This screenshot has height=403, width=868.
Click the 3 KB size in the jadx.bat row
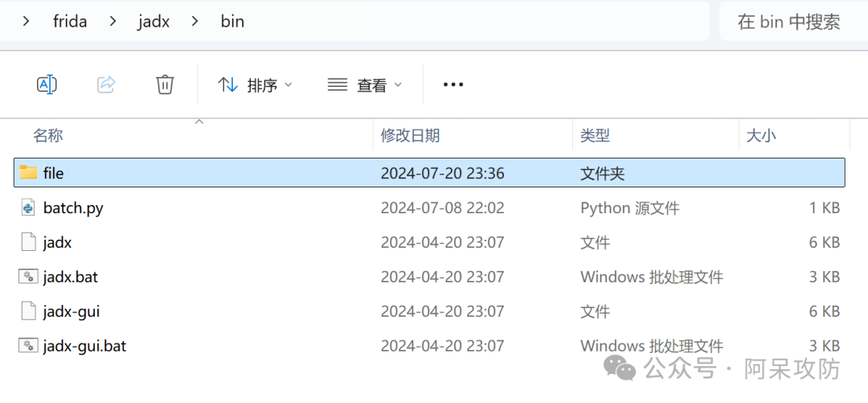pyautogui.click(x=824, y=278)
